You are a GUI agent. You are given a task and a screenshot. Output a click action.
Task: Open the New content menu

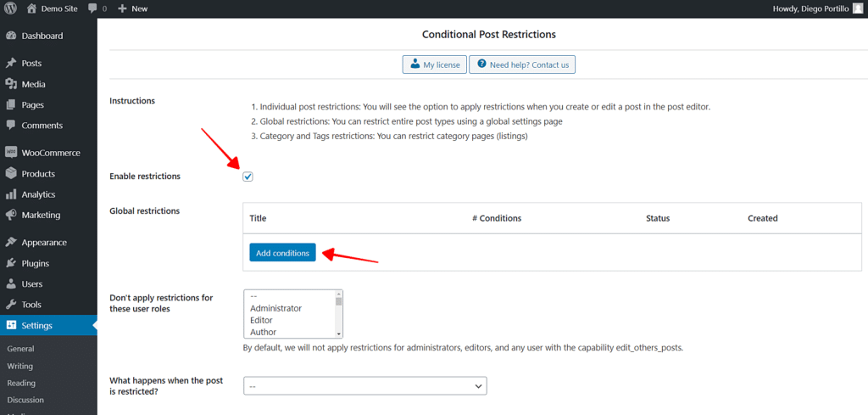pyautogui.click(x=132, y=8)
